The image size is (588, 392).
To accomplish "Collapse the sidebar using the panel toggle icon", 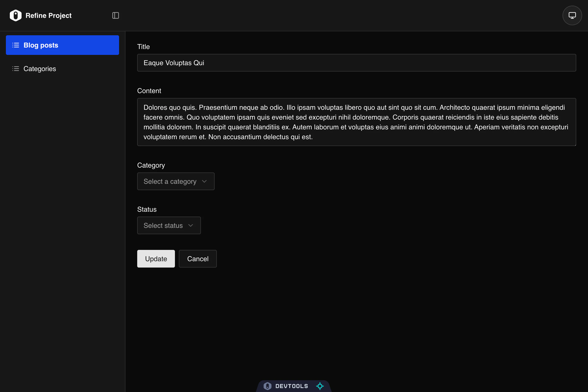I will 115,15.
